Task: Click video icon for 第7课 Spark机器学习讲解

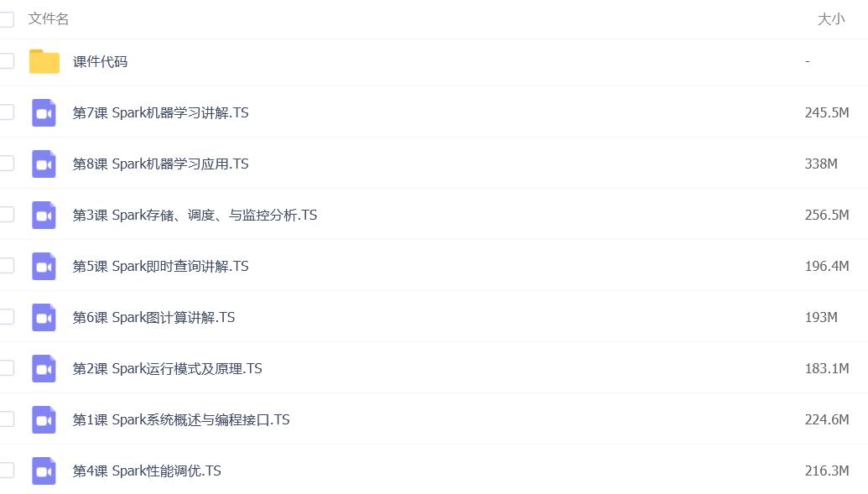Action: [44, 113]
